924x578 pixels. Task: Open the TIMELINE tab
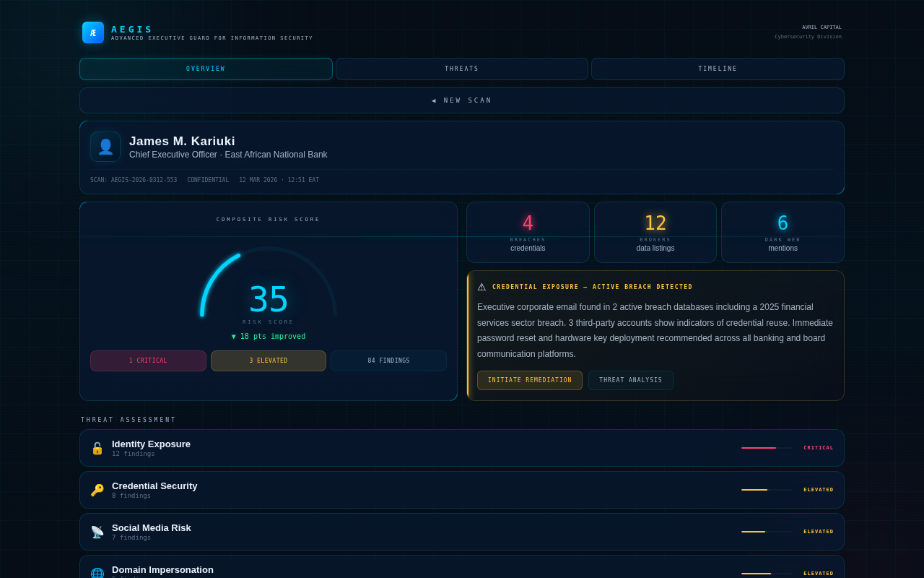click(717, 69)
